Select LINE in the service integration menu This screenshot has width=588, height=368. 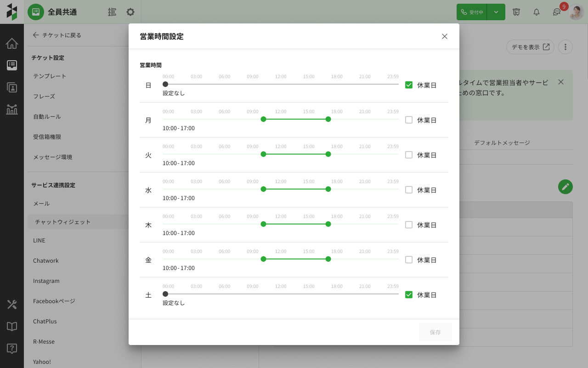click(x=39, y=240)
